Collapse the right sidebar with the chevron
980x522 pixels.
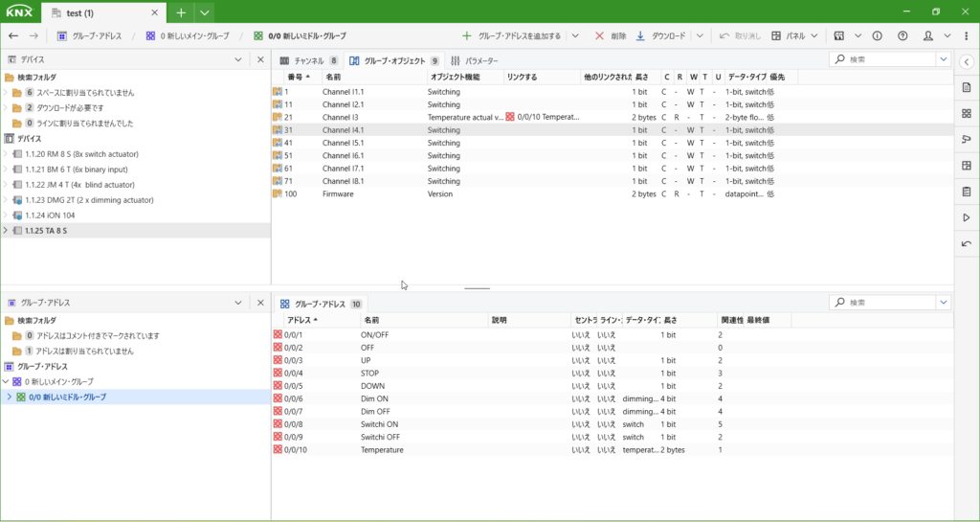pos(967,62)
